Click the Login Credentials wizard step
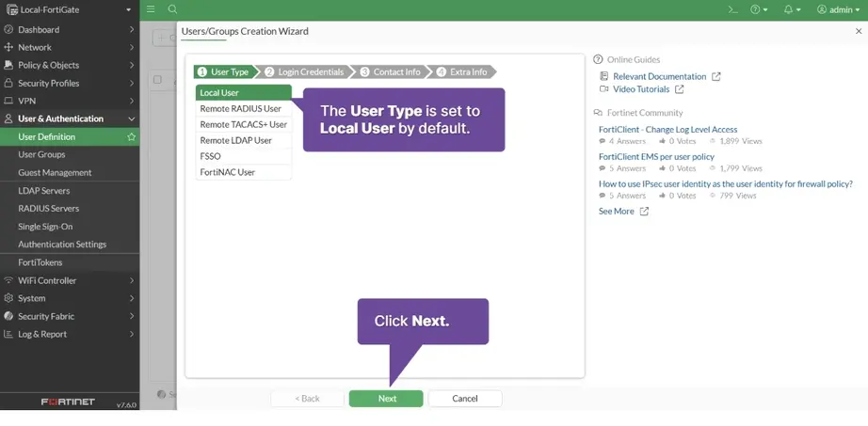The image size is (868, 426). click(x=304, y=71)
